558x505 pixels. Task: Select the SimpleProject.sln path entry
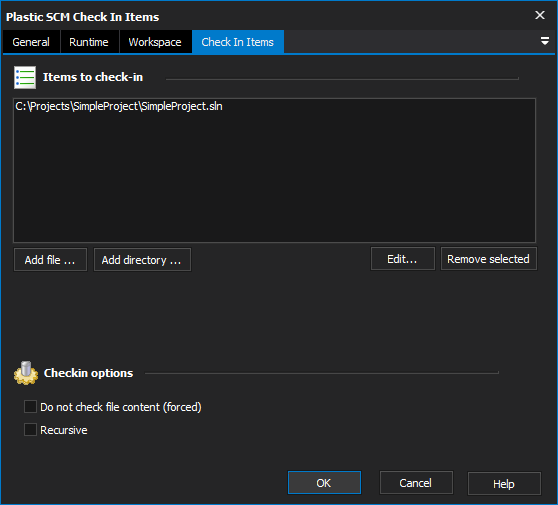click(x=119, y=106)
